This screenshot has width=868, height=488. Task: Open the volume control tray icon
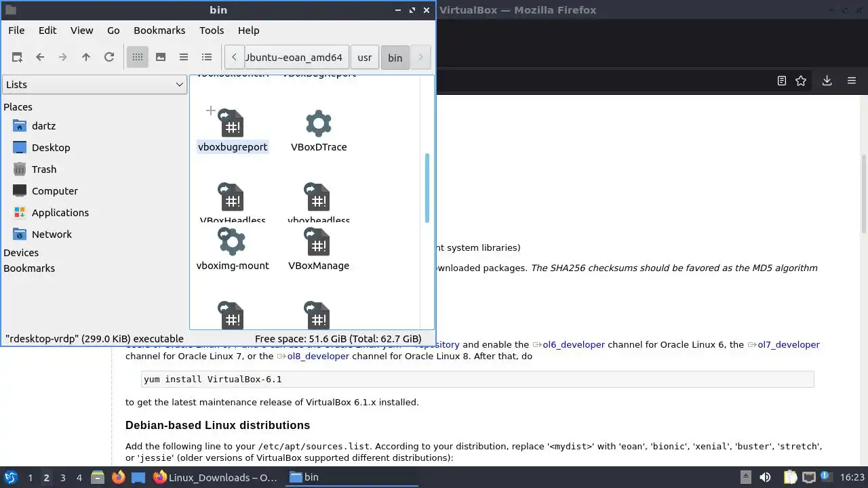(x=765, y=477)
